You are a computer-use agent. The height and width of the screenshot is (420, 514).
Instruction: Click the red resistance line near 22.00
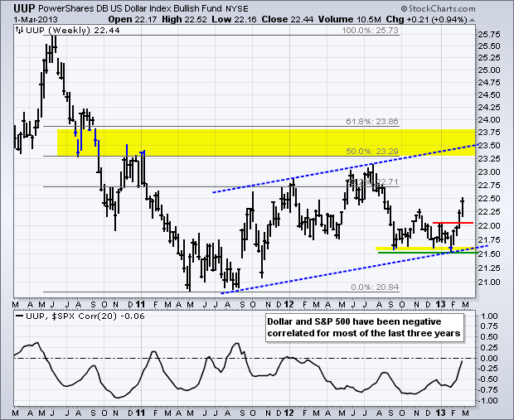click(453, 223)
